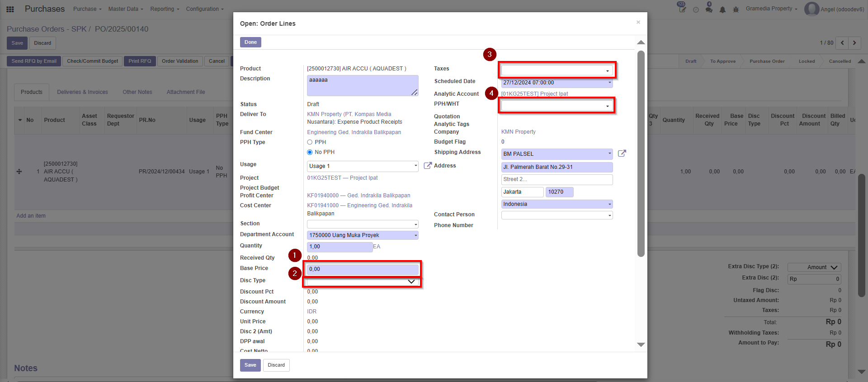Open the Indonesia country dropdown
This screenshot has height=382, width=868.
point(557,204)
